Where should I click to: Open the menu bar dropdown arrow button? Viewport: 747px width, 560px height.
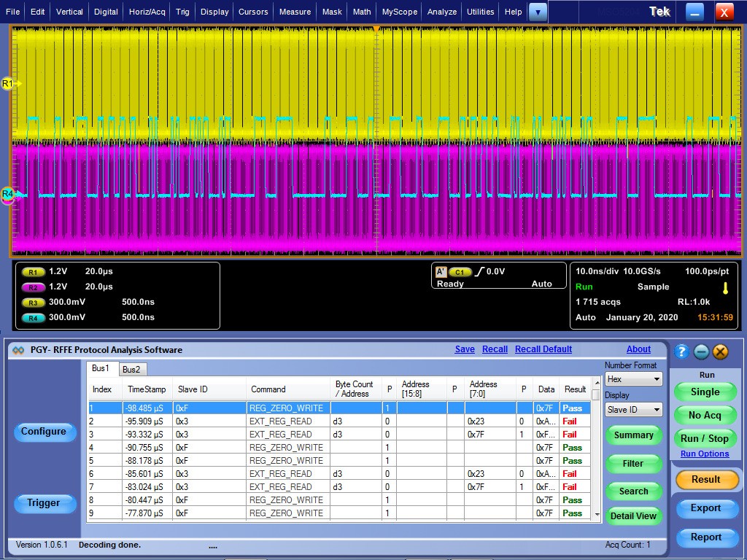pyautogui.click(x=538, y=12)
